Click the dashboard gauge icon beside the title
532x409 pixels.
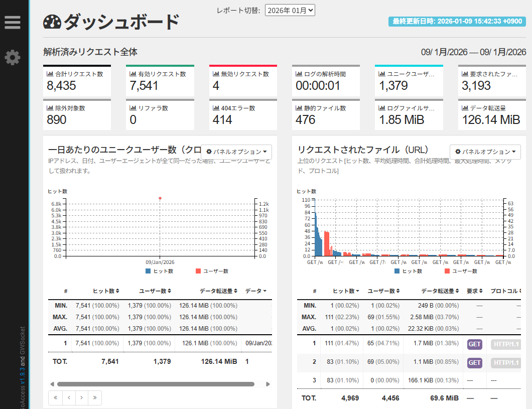[x=52, y=22]
